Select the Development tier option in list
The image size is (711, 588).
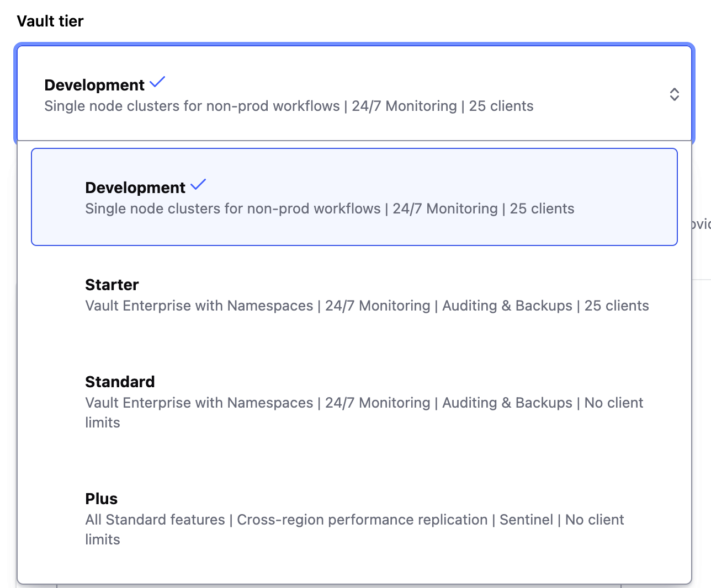[x=354, y=197]
